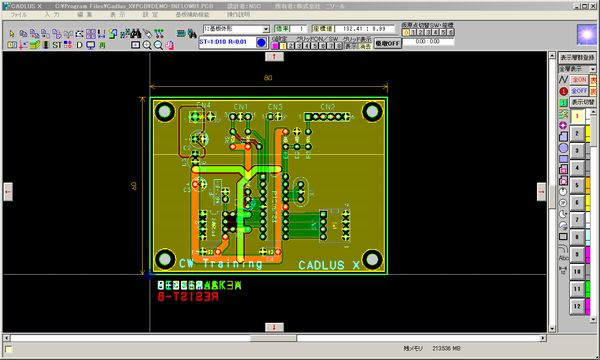600x360 pixels.
Task: Click the 極細OFF button
Action: click(x=387, y=44)
